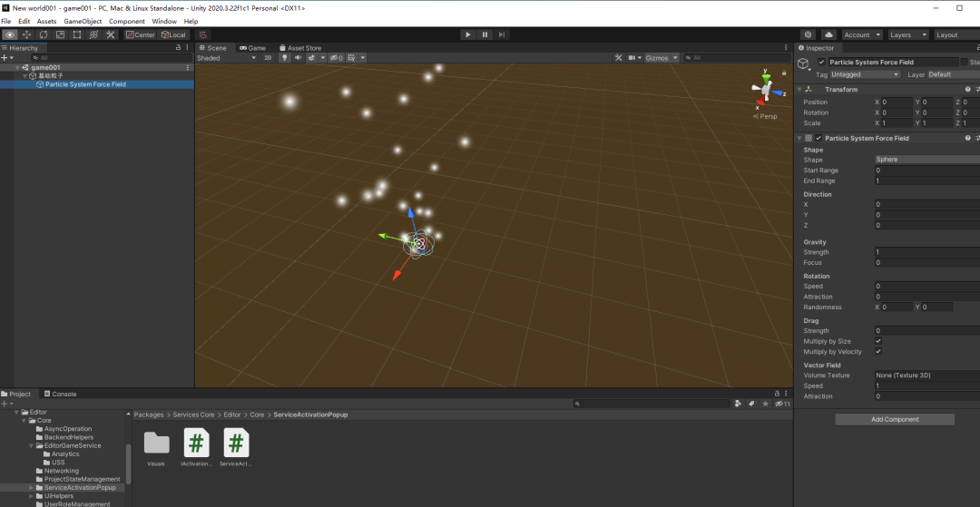Open game001 scene options menu
This screenshot has width=980, height=507.
coord(188,67)
